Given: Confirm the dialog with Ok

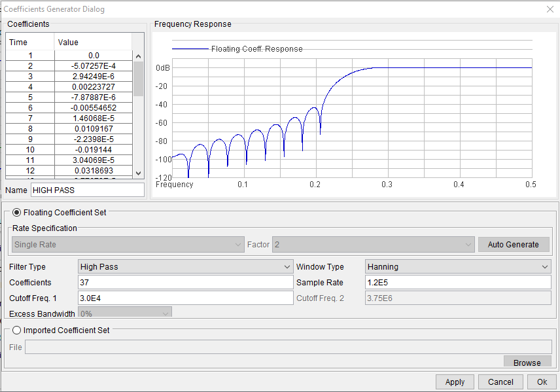Looking at the screenshot, I should (x=542, y=382).
